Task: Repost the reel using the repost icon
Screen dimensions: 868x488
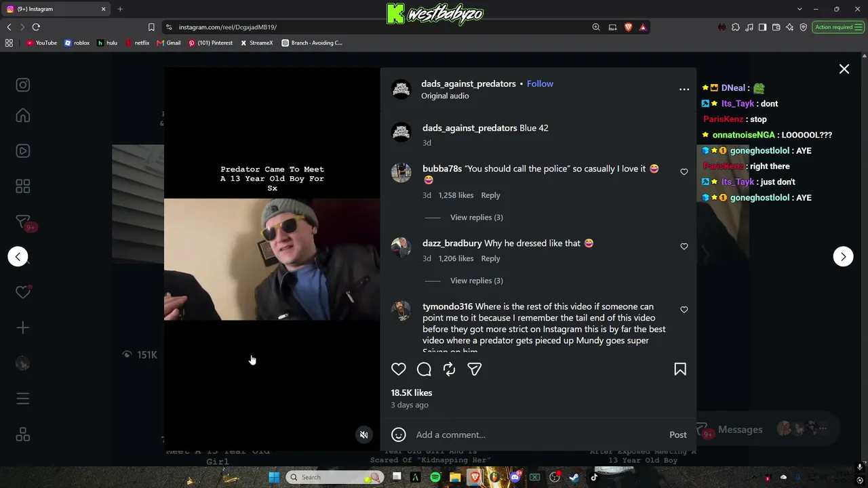Action: point(449,369)
